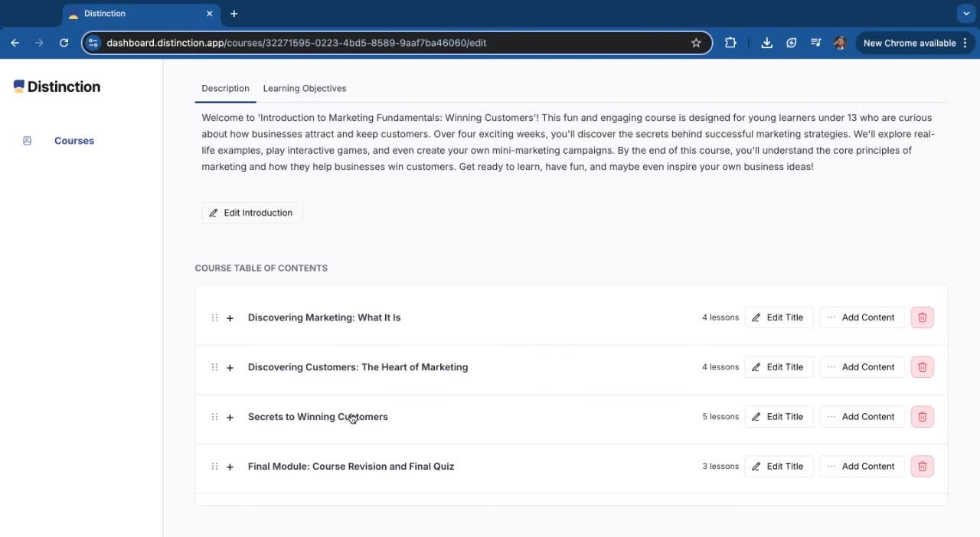Click trash icon for 'Secrets to Winning Customers'

click(x=922, y=417)
